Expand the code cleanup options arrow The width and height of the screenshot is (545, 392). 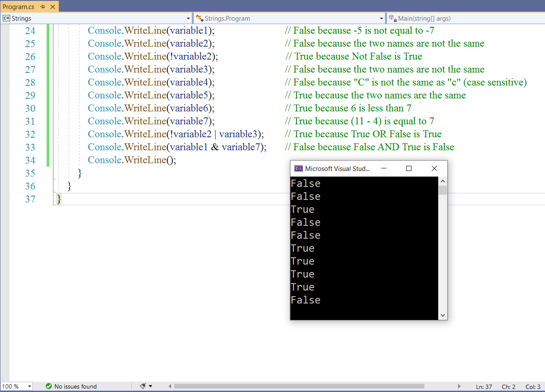(150, 386)
